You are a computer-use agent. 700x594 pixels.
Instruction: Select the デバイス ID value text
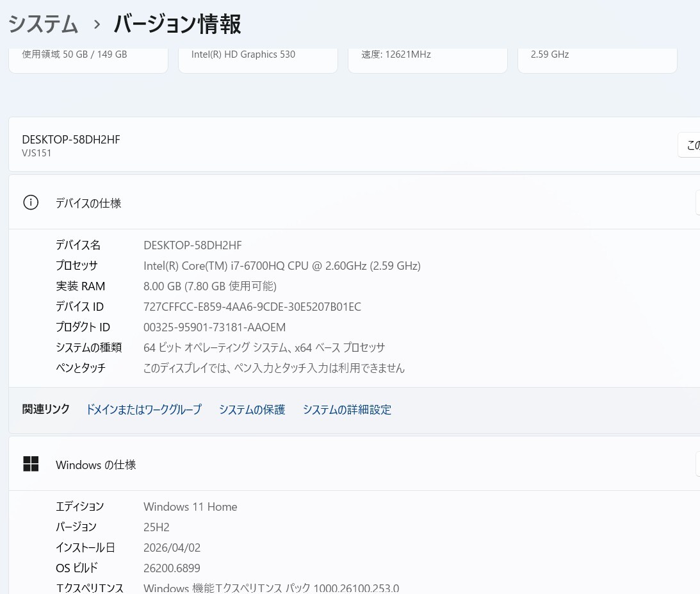(x=252, y=306)
